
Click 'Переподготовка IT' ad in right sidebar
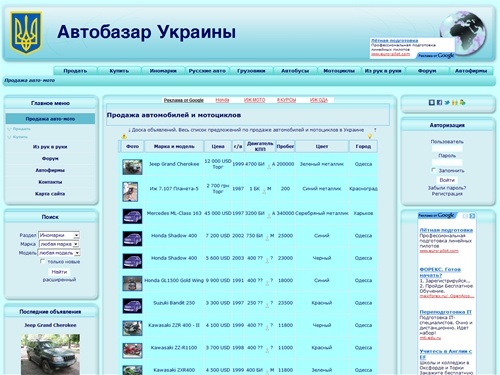(446, 312)
